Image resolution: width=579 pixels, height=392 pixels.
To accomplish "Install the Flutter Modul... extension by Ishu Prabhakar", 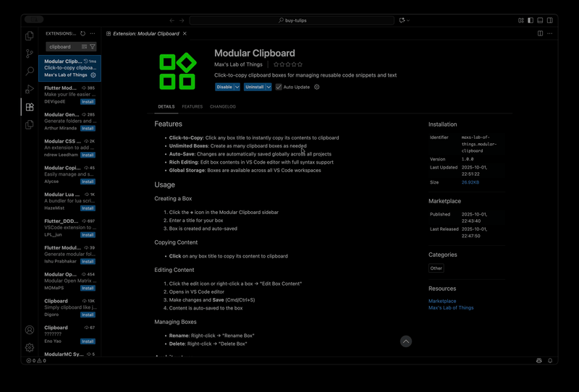I will (88, 261).
